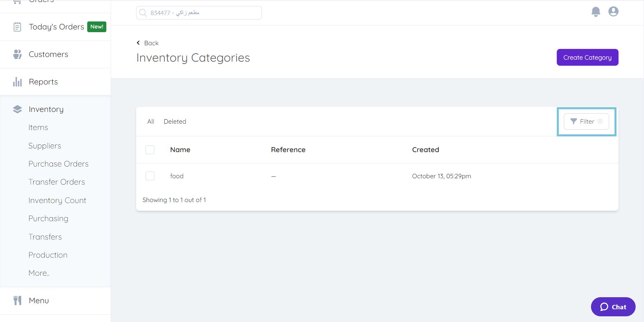
Task: Open the Menu cutlery icon in sidebar
Action: click(x=17, y=300)
